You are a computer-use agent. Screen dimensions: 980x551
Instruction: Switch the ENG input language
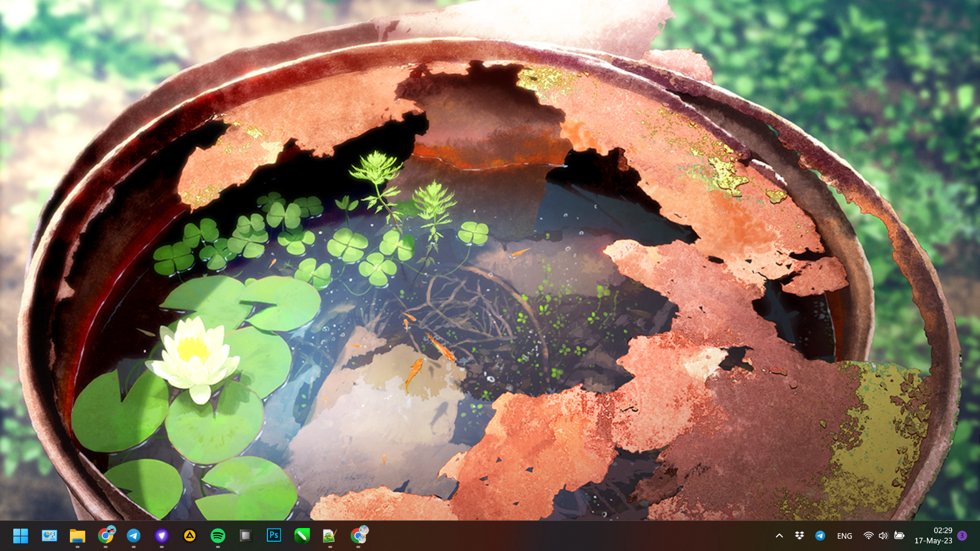(845, 536)
